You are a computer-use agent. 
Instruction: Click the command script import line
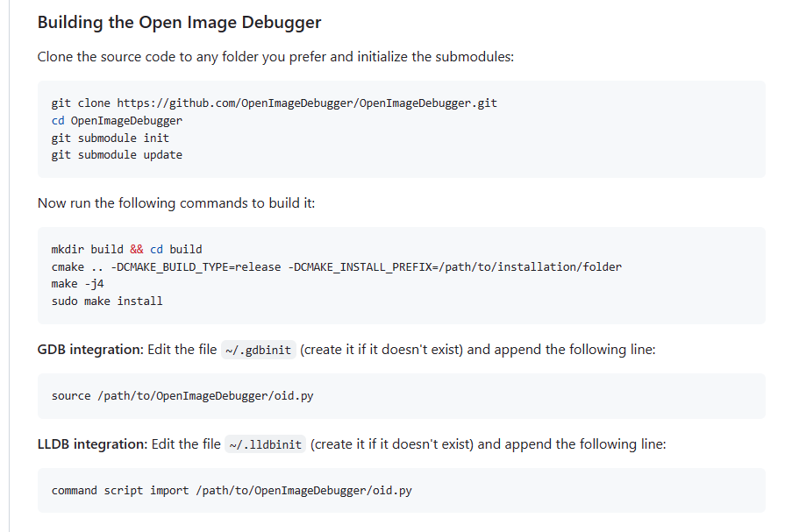pos(232,491)
